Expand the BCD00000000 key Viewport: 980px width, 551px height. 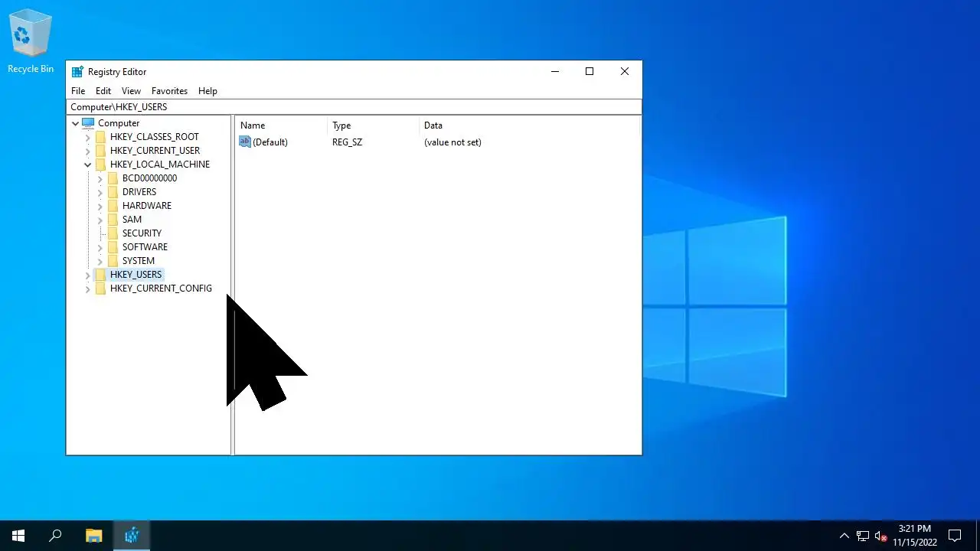(100, 178)
